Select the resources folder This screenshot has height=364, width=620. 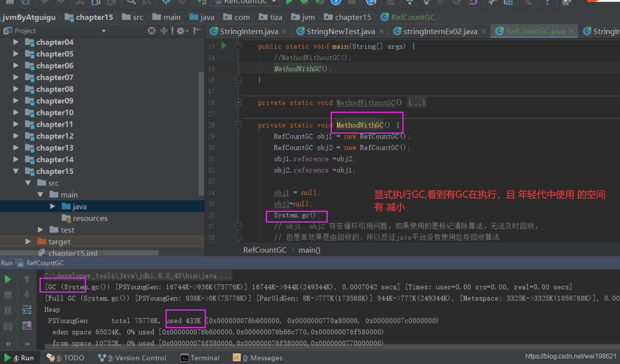coord(84,218)
